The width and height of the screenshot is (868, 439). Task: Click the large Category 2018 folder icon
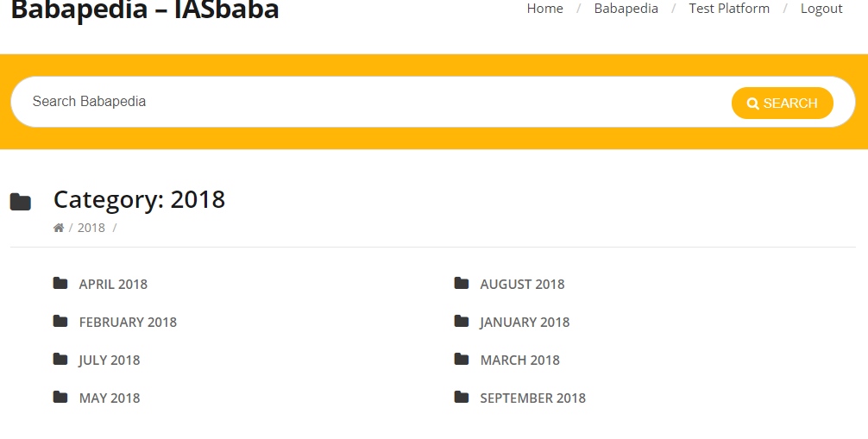click(21, 202)
